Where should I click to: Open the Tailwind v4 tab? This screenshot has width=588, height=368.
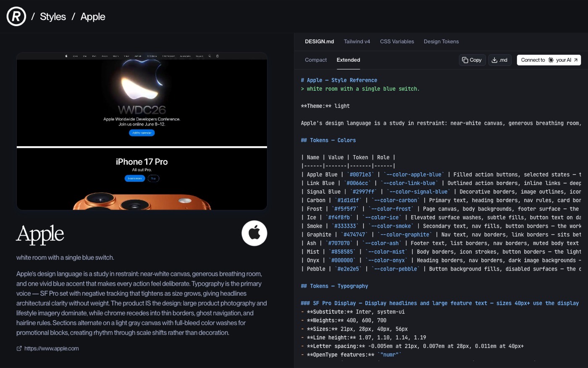[x=357, y=42]
